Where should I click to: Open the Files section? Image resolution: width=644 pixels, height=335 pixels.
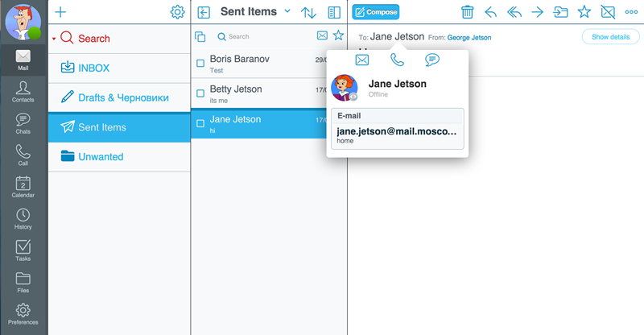(23, 282)
